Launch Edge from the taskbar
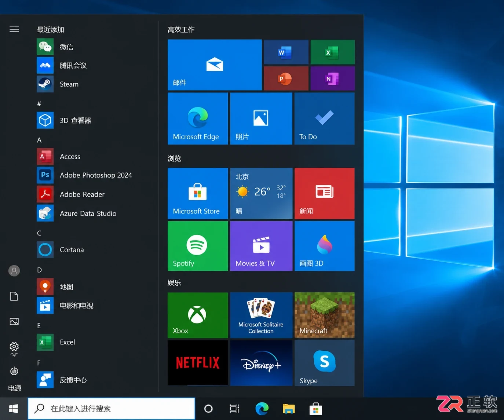The height and width of the screenshot is (420, 504). coord(262,409)
